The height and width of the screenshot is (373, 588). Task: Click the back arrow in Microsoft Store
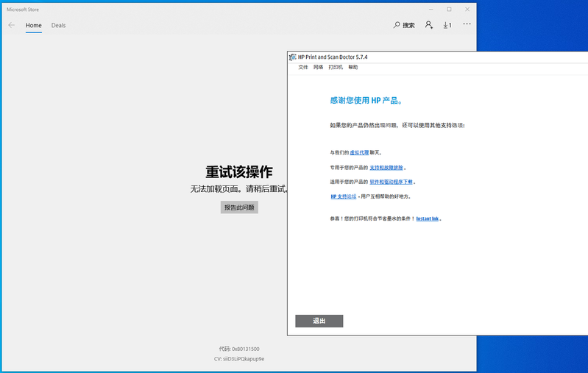11,25
